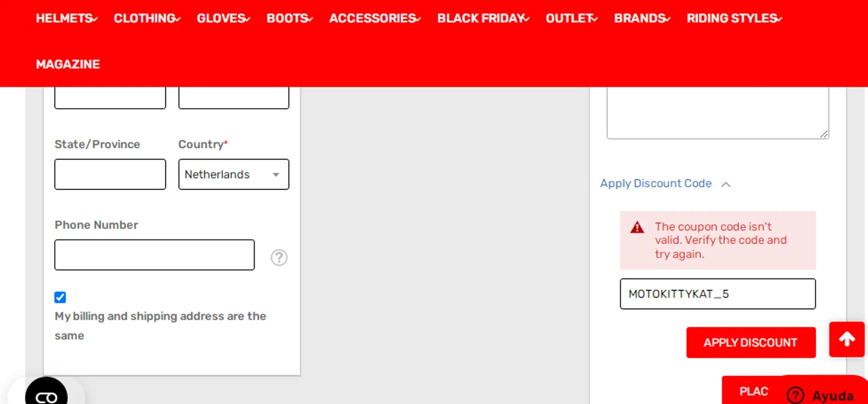Click the State/Province input field
This screenshot has height=404, width=868.
(110, 175)
